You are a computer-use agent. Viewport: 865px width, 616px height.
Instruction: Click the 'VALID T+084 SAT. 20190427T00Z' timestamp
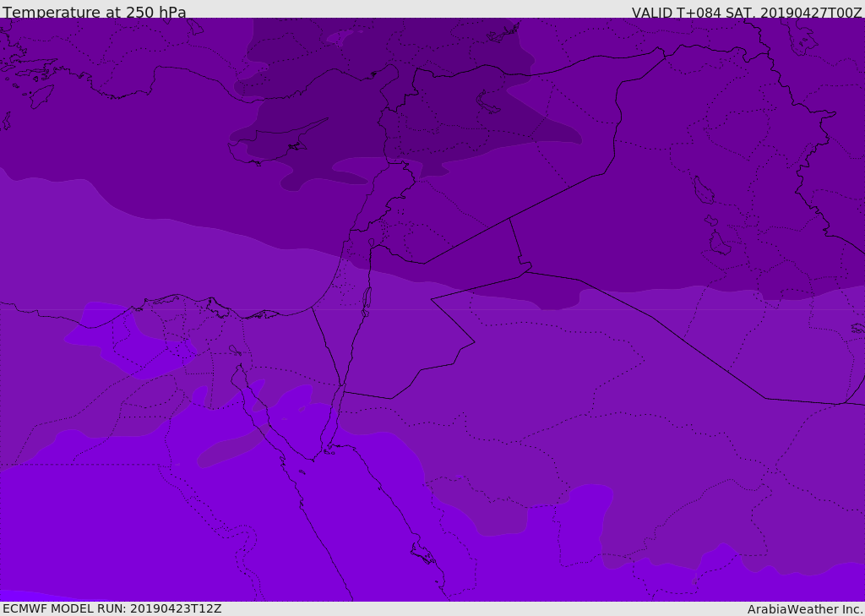pyautogui.click(x=747, y=12)
